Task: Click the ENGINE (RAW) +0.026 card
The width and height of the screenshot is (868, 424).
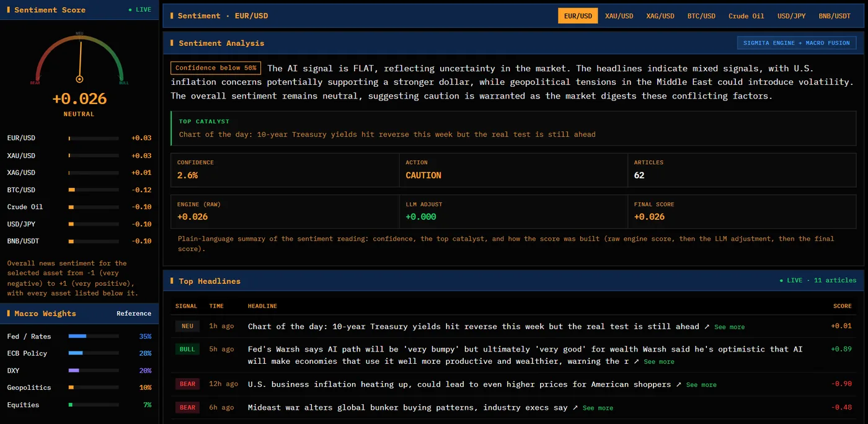Action: click(285, 211)
